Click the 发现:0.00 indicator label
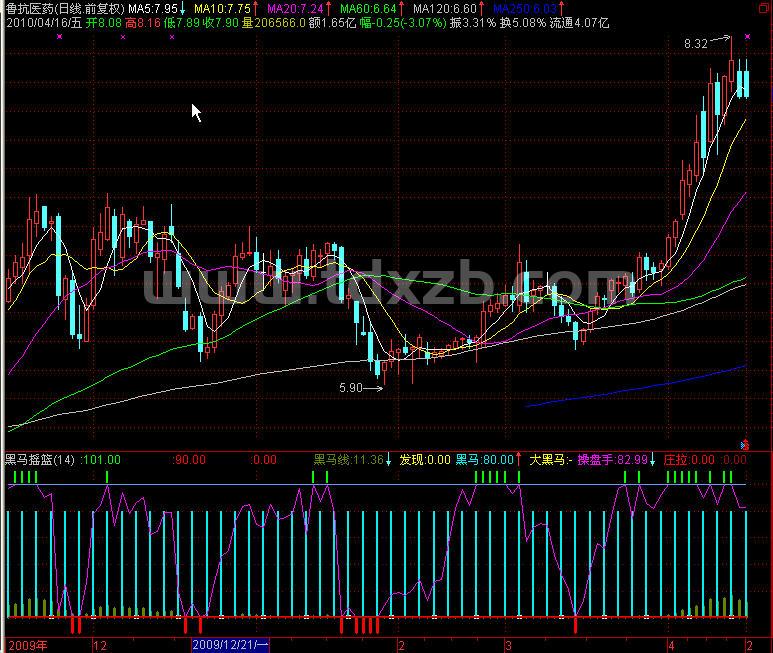 (x=424, y=460)
